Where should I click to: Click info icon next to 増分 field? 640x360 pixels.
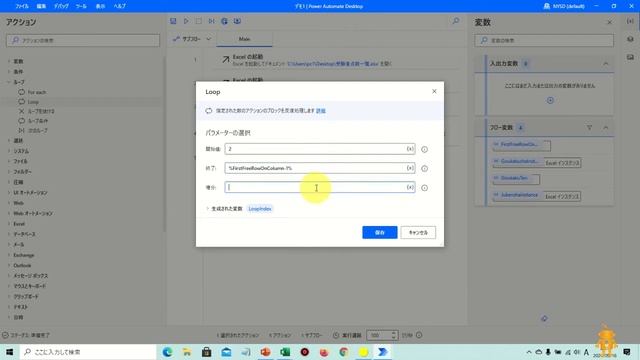pos(424,188)
